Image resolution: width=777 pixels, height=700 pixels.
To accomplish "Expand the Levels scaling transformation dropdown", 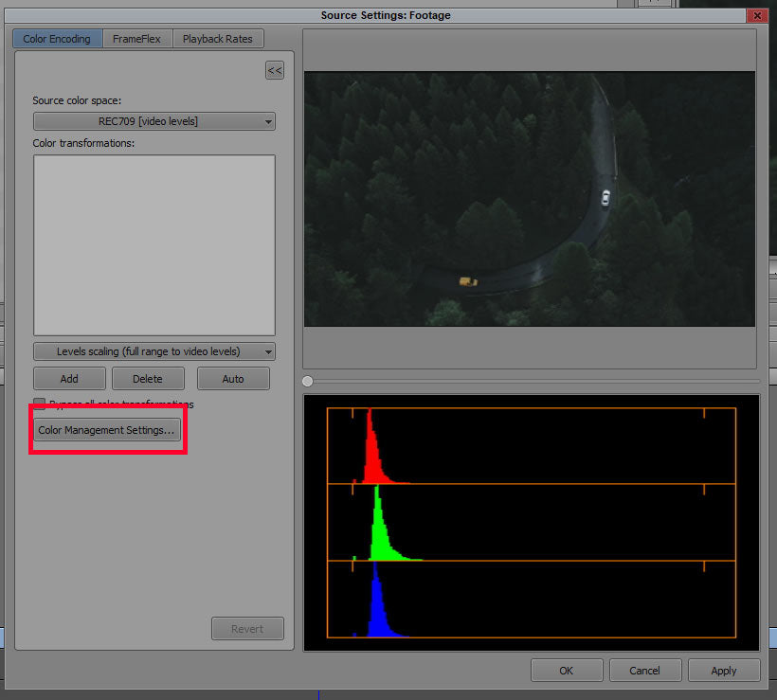I will point(154,351).
